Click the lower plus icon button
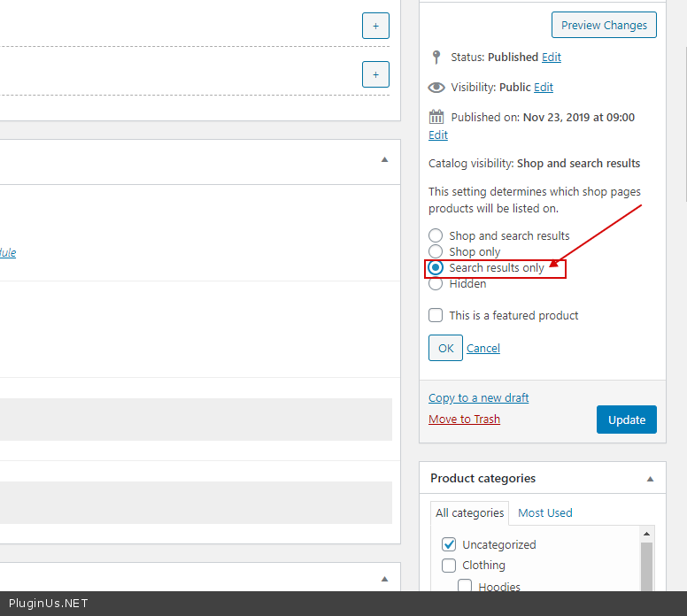 pyautogui.click(x=375, y=74)
